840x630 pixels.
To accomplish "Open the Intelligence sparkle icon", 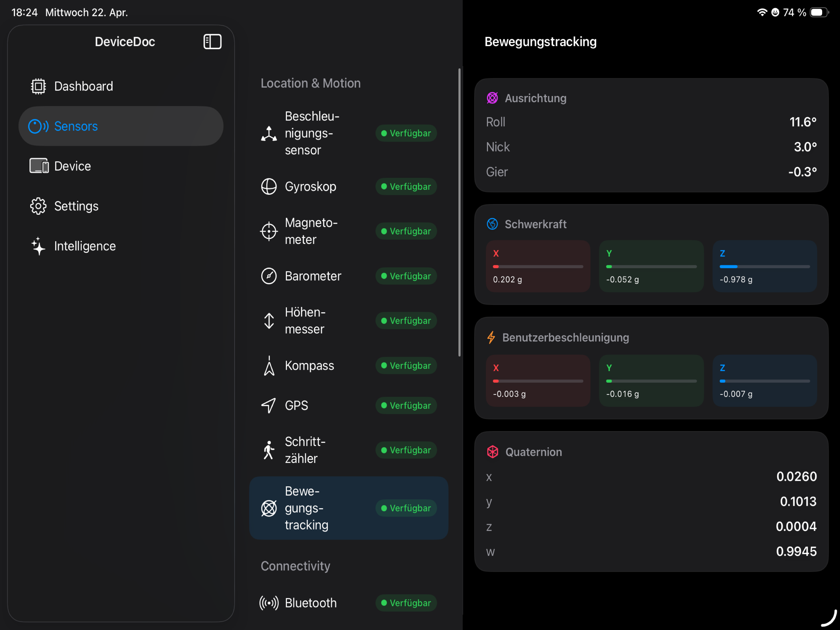I will 38,246.
